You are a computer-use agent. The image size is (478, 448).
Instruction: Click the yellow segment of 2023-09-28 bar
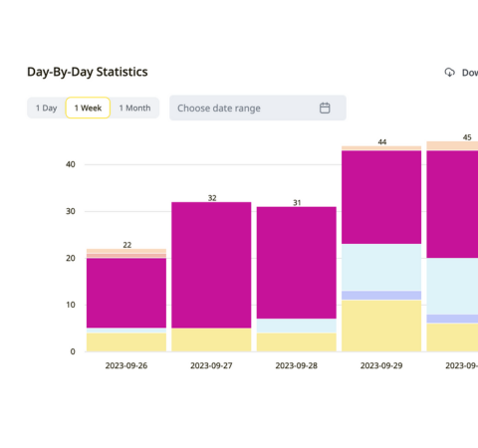coord(297,342)
